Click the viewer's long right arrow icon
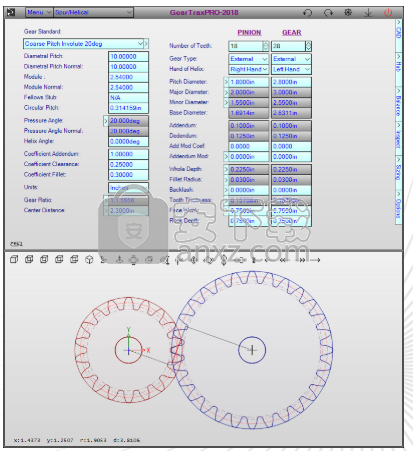 [x=315, y=260]
